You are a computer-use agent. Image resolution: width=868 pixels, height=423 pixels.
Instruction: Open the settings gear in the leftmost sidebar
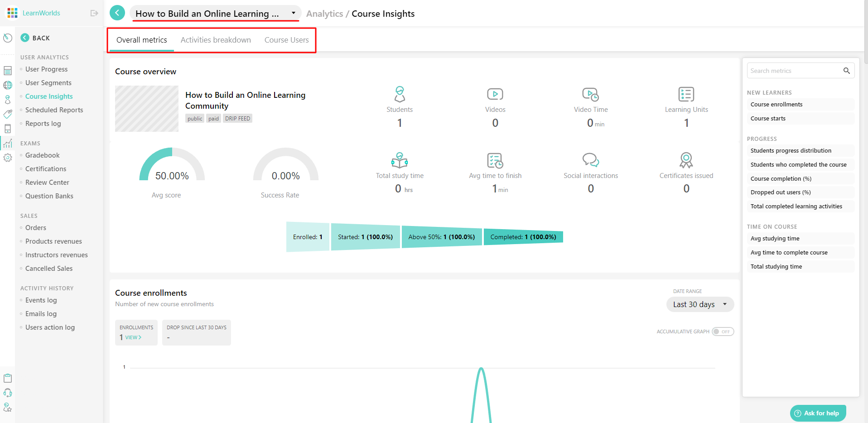tap(8, 158)
